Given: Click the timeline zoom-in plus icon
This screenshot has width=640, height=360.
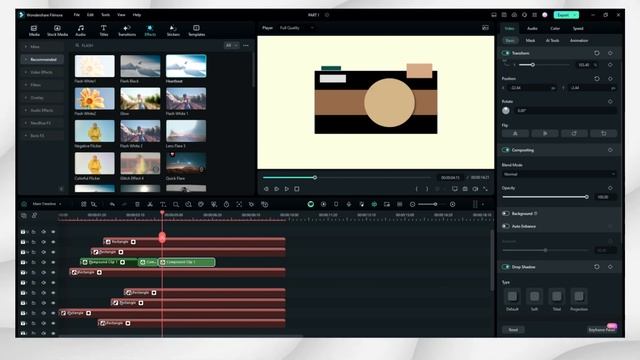Looking at the screenshot, I should pos(452,204).
